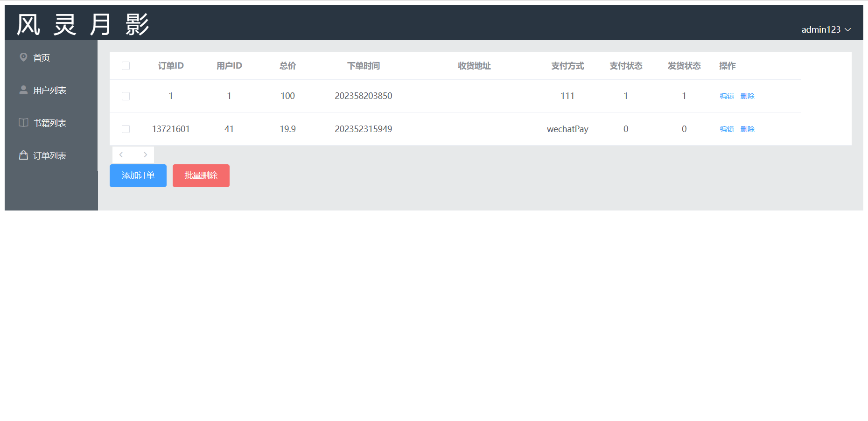Click the admin123 username text
Image resolution: width=868 pixels, height=421 pixels.
pos(821,29)
